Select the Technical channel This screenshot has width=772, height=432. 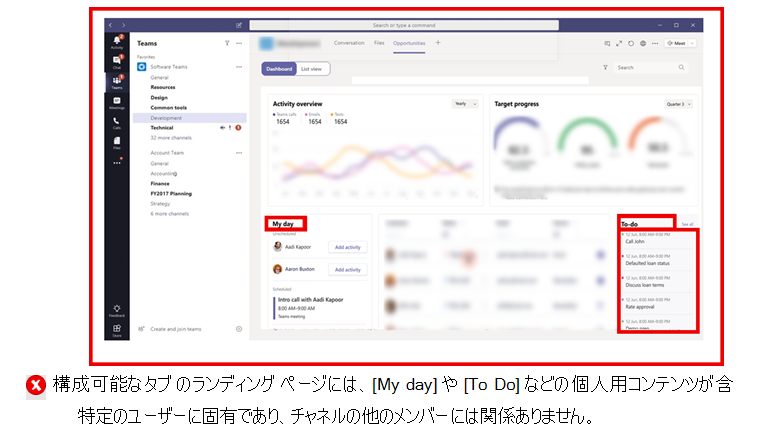[162, 128]
